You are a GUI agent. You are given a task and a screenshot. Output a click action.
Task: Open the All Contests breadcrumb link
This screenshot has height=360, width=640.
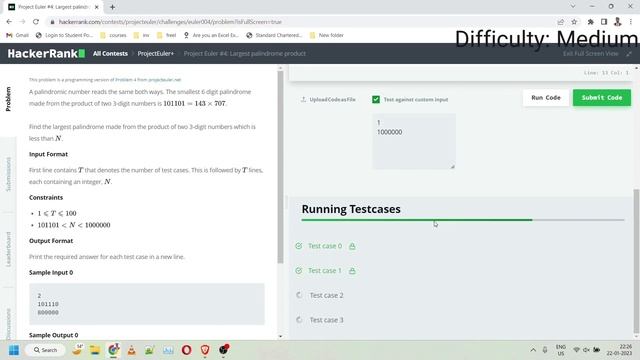click(110, 53)
